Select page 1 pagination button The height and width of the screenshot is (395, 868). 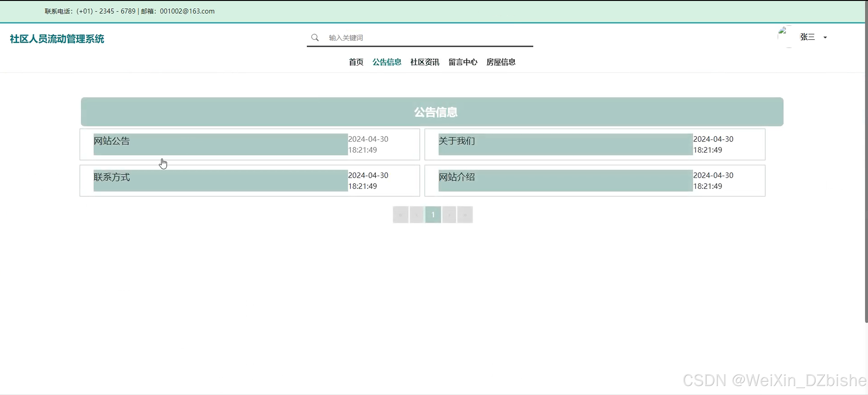pos(433,215)
